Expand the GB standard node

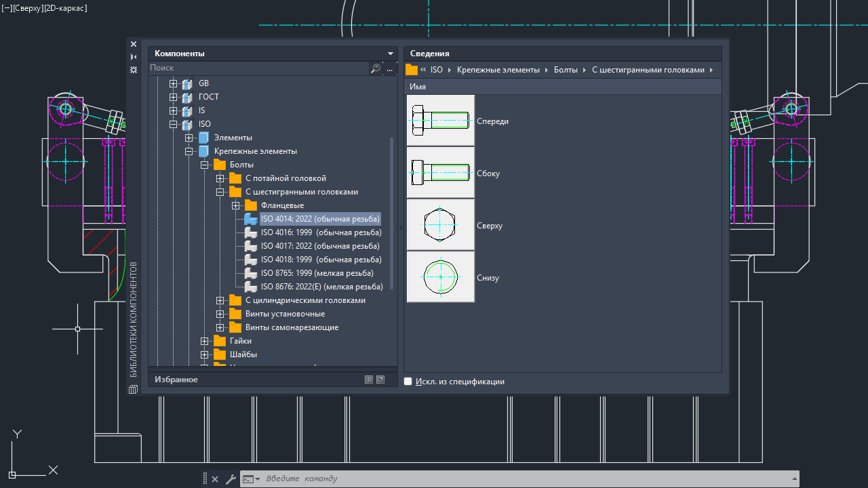[x=173, y=83]
